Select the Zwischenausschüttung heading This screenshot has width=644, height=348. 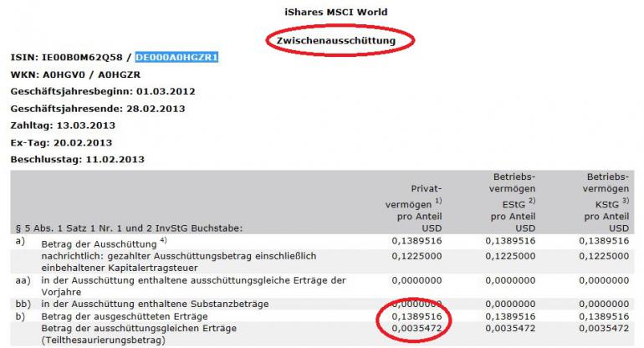pyautogui.click(x=336, y=41)
